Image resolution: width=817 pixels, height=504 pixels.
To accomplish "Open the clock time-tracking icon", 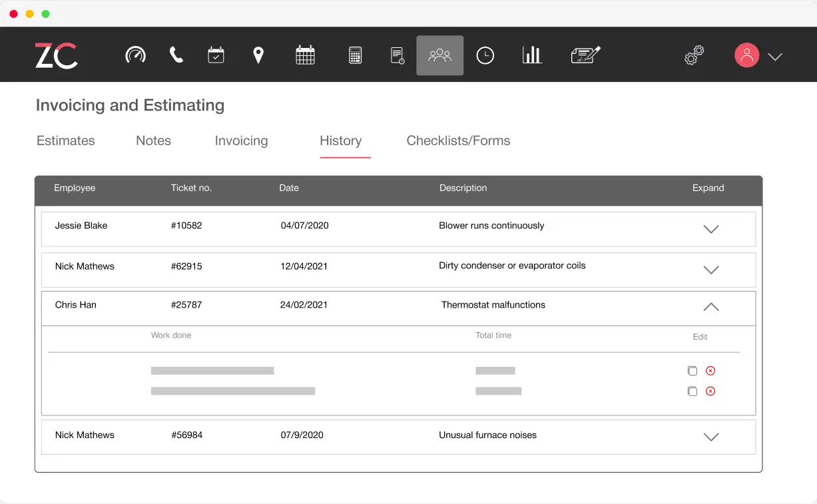I will click(x=485, y=55).
